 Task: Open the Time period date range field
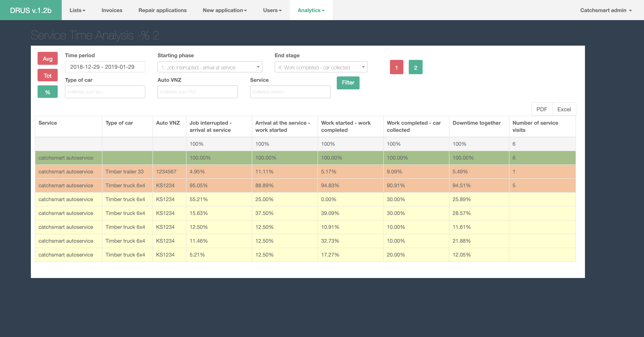(105, 67)
